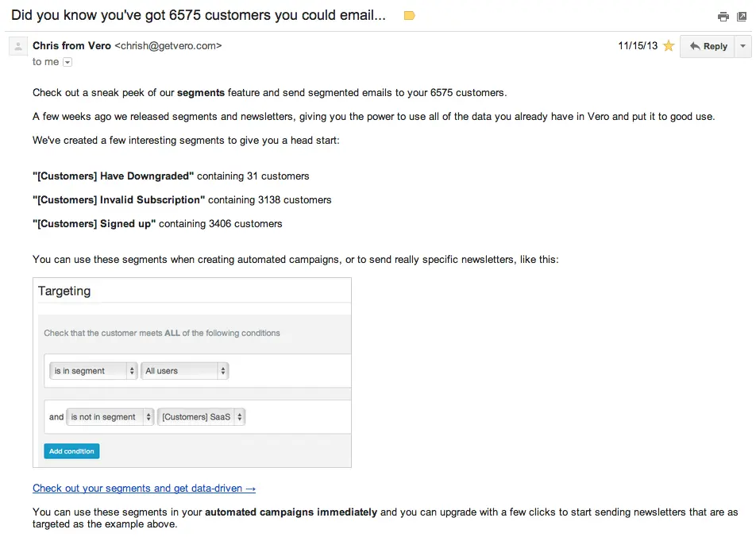Screen dimensions: 756x541
Task: Reply to Chris from Vero
Action: tap(708, 46)
